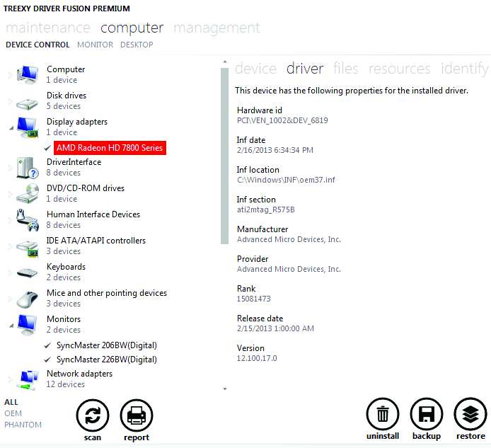
Task: Click the restore layers icon
Action: tap(470, 414)
